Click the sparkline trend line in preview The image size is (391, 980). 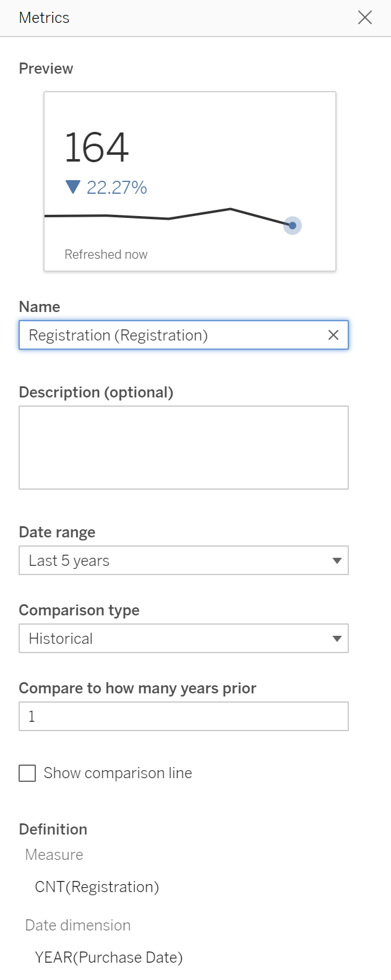click(x=168, y=217)
